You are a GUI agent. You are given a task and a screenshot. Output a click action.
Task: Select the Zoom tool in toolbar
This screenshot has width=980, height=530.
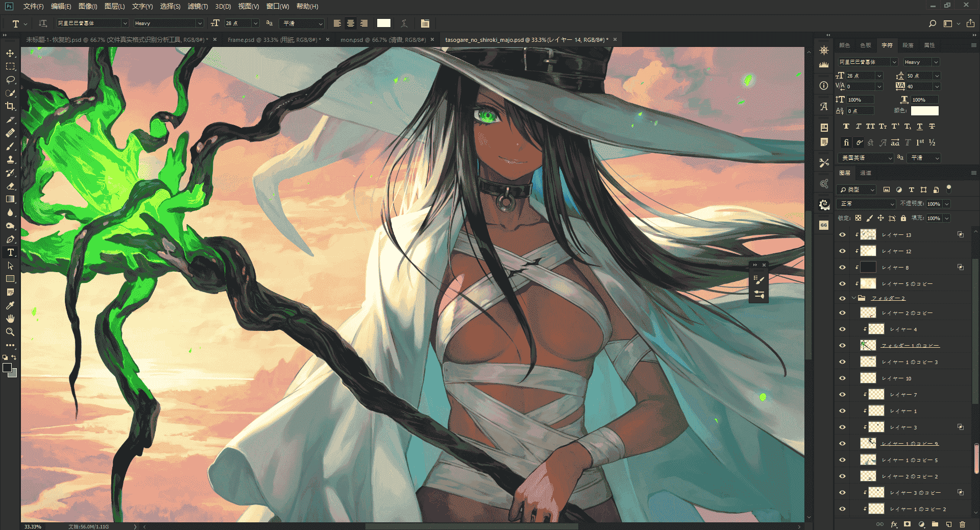pos(10,332)
